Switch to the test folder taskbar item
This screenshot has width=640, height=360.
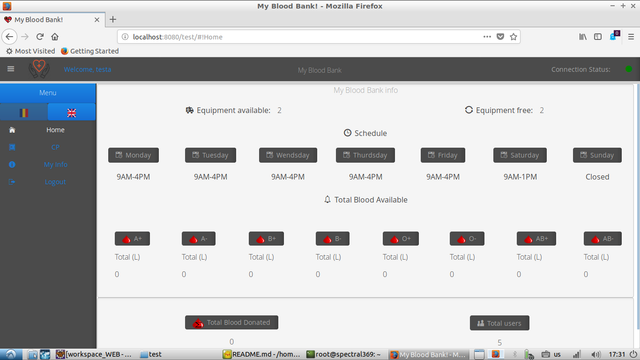tap(151, 354)
